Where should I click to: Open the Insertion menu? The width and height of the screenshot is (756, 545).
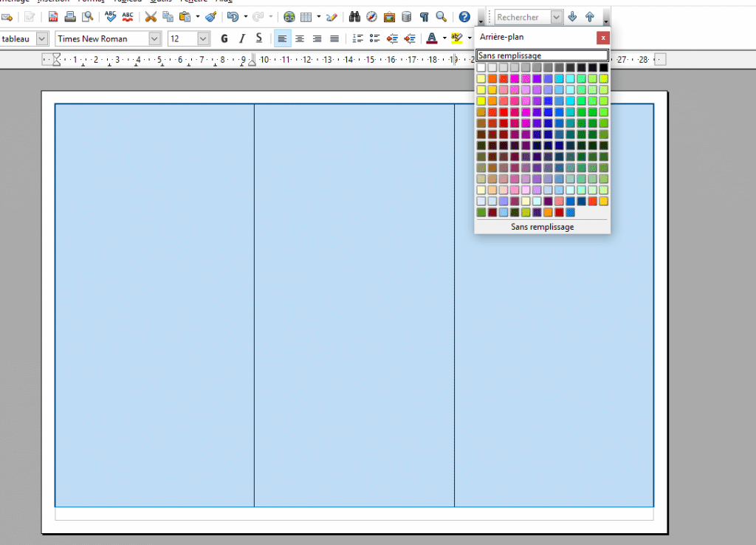click(x=53, y=1)
